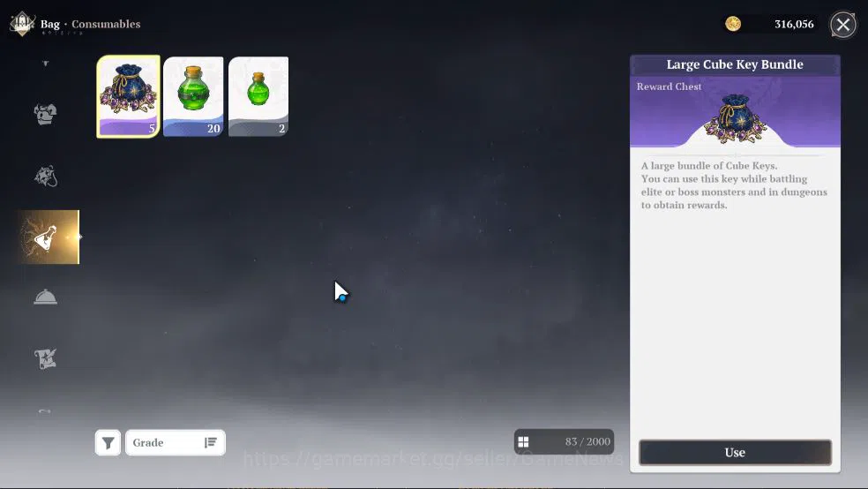This screenshot has width=868, height=489.
Task: Open the armor equipment category
Action: (x=45, y=114)
